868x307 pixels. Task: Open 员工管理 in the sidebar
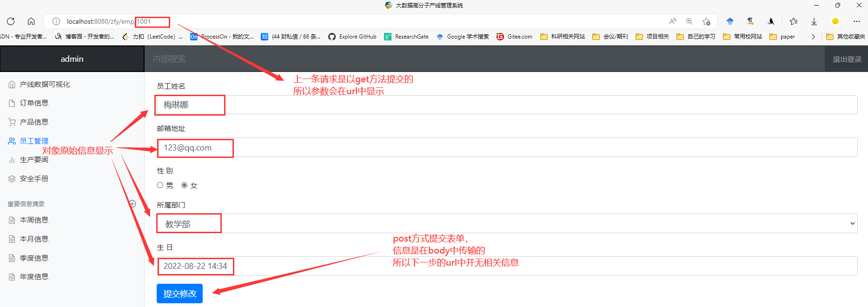34,141
